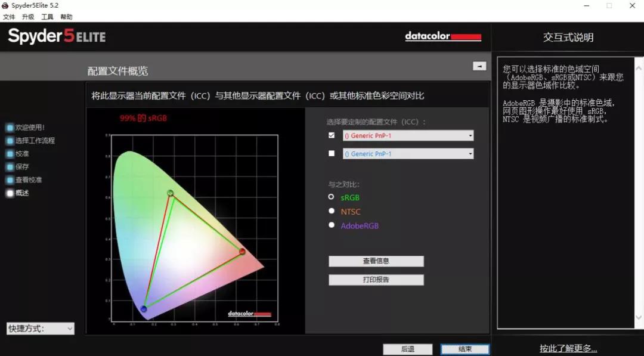Select the NTSC comparison radio button
This screenshot has width=644, height=356.
[x=332, y=210]
